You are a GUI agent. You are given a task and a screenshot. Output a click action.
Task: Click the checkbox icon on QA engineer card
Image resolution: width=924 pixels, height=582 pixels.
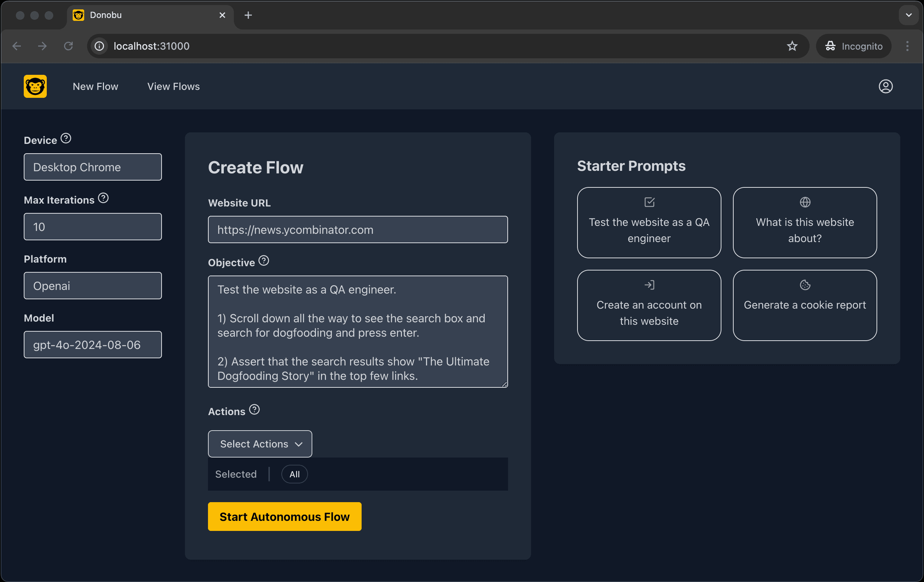click(649, 202)
